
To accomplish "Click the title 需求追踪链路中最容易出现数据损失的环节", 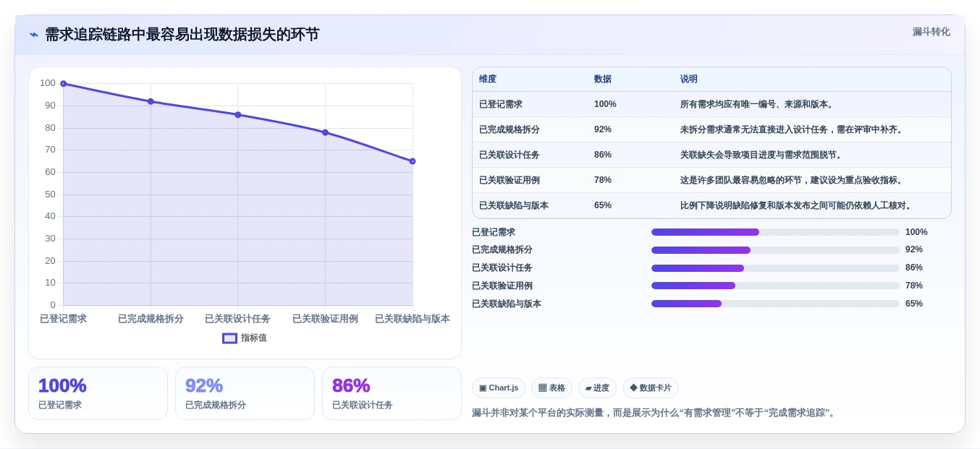I will pyautogui.click(x=182, y=35).
